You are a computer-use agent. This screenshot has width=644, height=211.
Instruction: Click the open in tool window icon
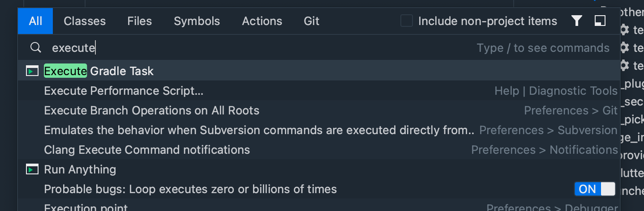tap(600, 21)
